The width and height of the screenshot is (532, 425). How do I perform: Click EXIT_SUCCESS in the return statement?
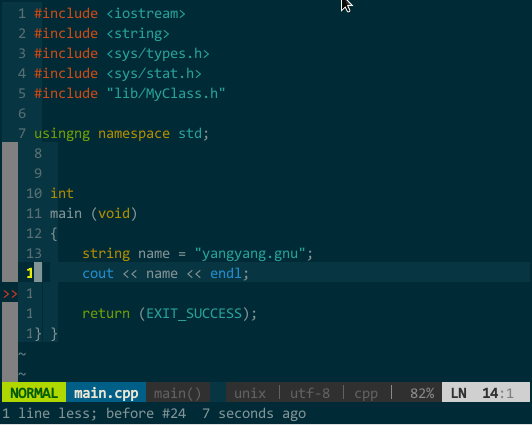[194, 314]
